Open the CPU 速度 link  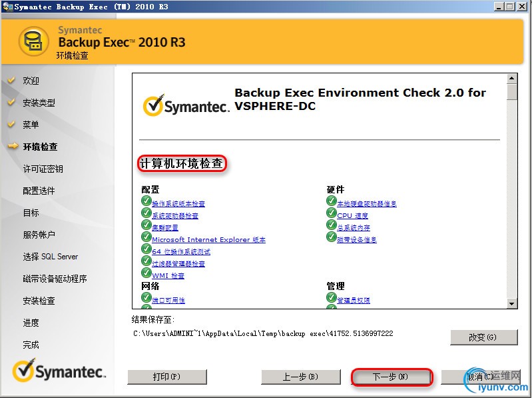pyautogui.click(x=352, y=215)
